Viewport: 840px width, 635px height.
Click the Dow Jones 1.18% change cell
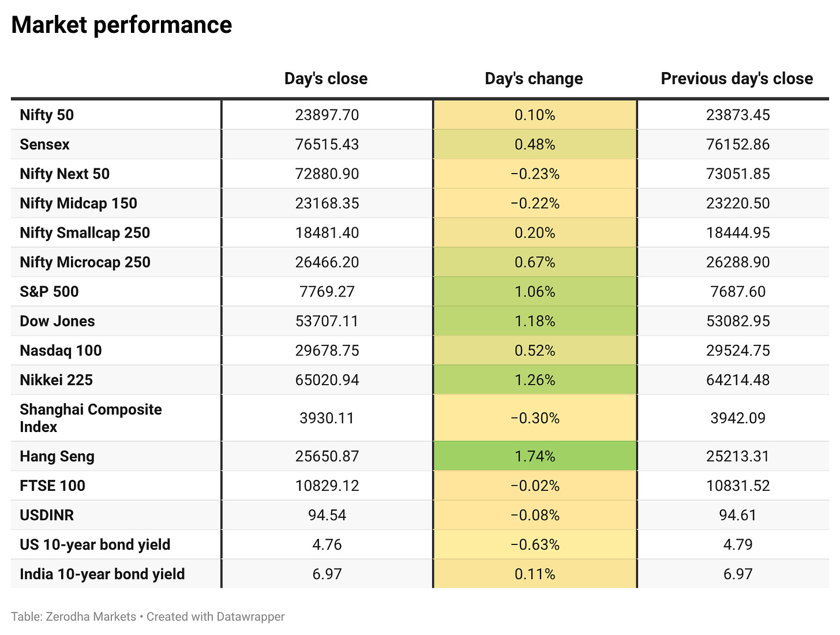click(535, 321)
